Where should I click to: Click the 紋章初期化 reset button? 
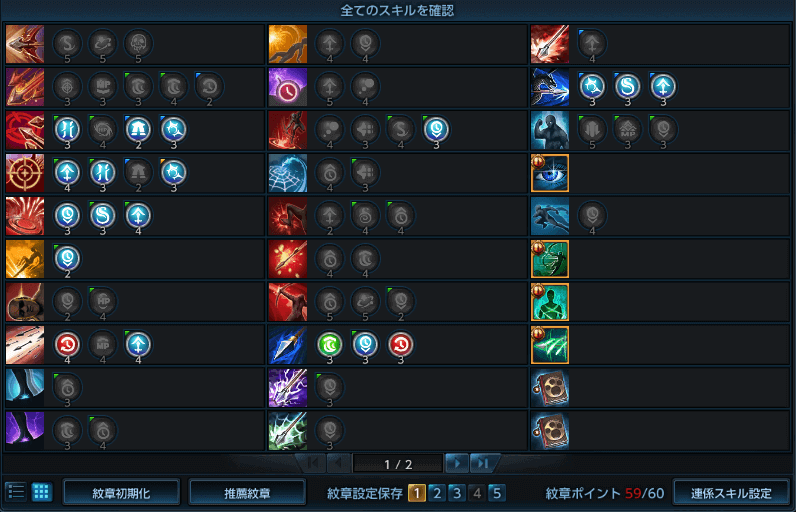click(121, 493)
